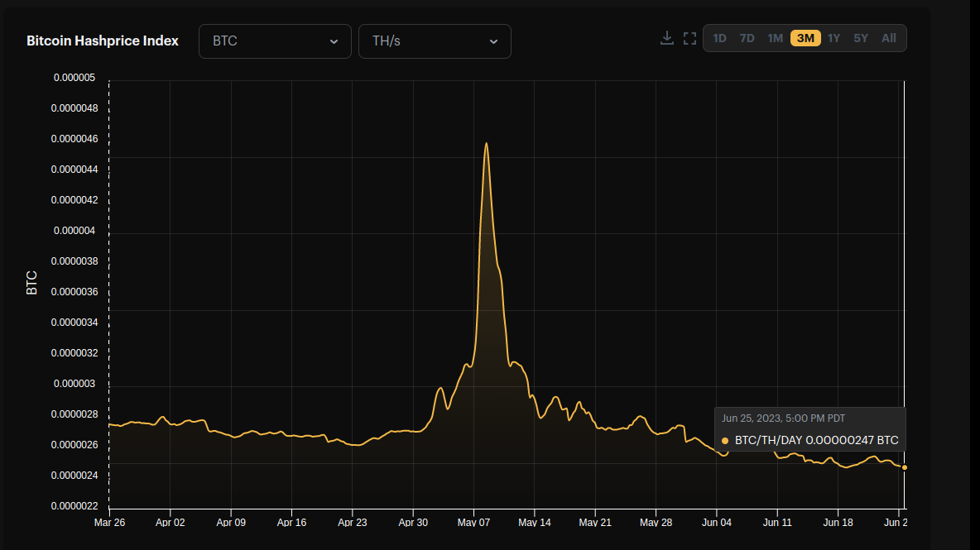Click the Mar 26 x-axis label
The width and height of the screenshot is (980, 550).
109,523
